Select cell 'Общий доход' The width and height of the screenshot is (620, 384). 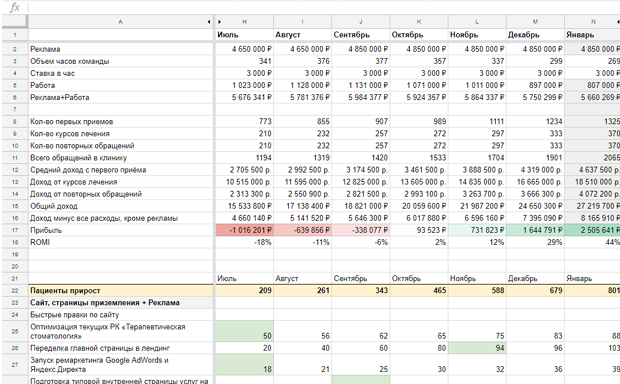coord(121,206)
